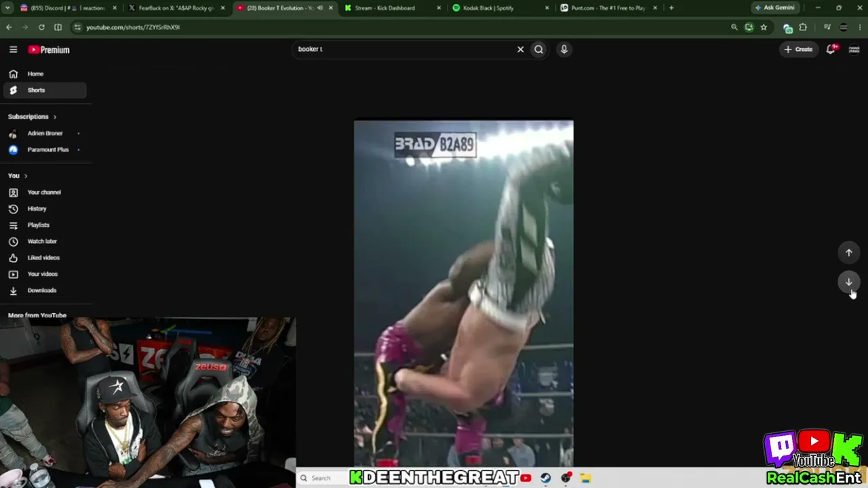
Task: Open the YouTube guide hamburger menu
Action: pyautogui.click(x=13, y=49)
